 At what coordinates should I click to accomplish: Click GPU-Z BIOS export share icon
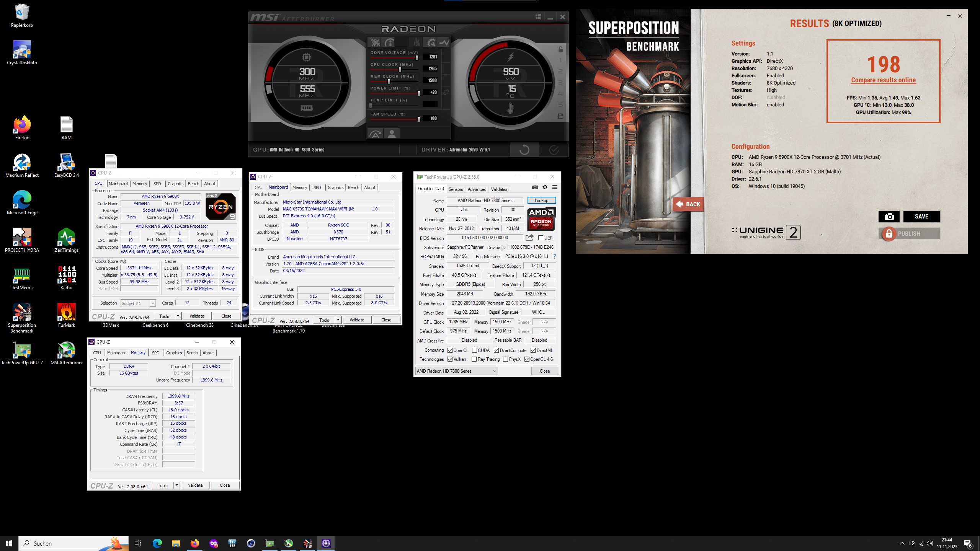click(529, 238)
